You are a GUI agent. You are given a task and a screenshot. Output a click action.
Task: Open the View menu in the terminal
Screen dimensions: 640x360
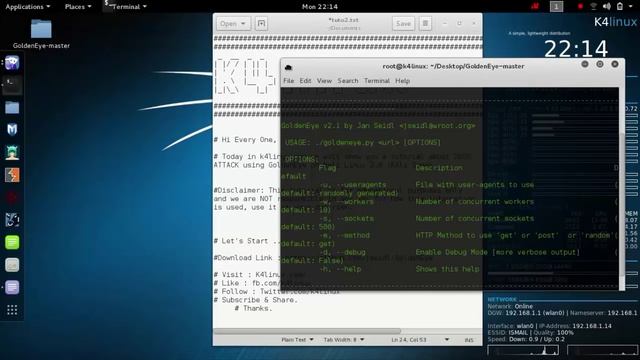click(324, 81)
